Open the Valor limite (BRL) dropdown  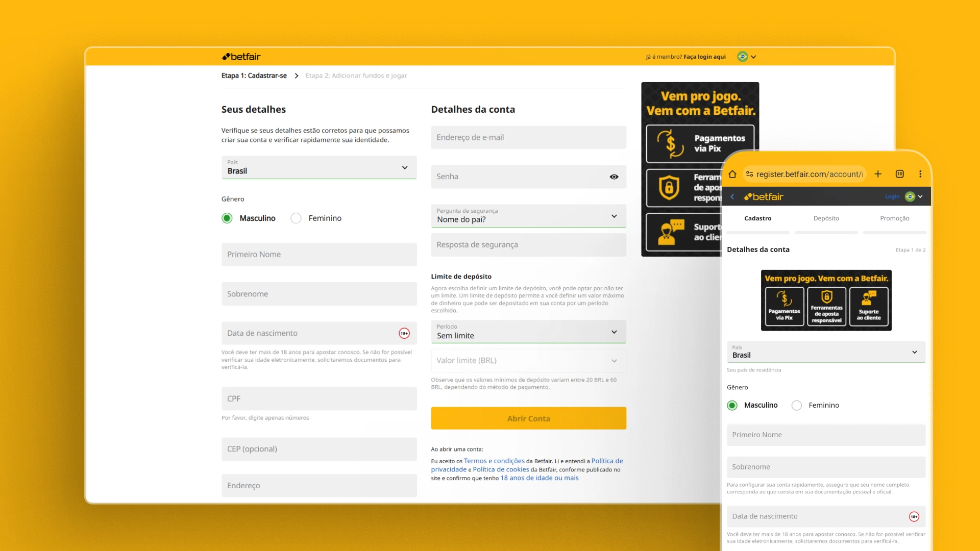pos(528,361)
